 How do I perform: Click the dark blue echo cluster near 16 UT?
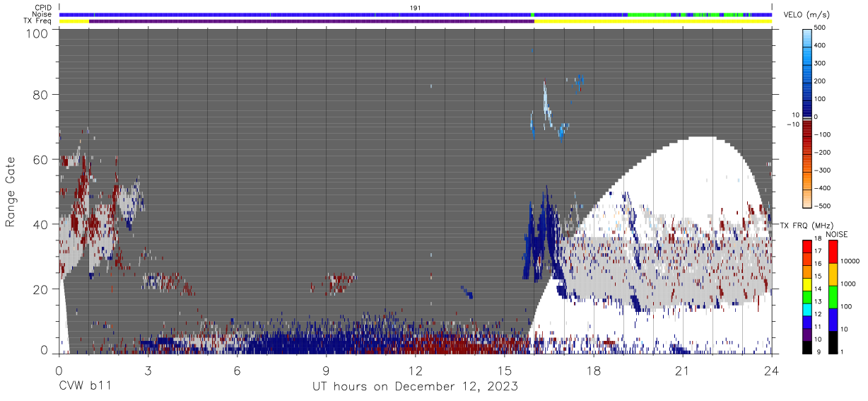click(x=539, y=237)
